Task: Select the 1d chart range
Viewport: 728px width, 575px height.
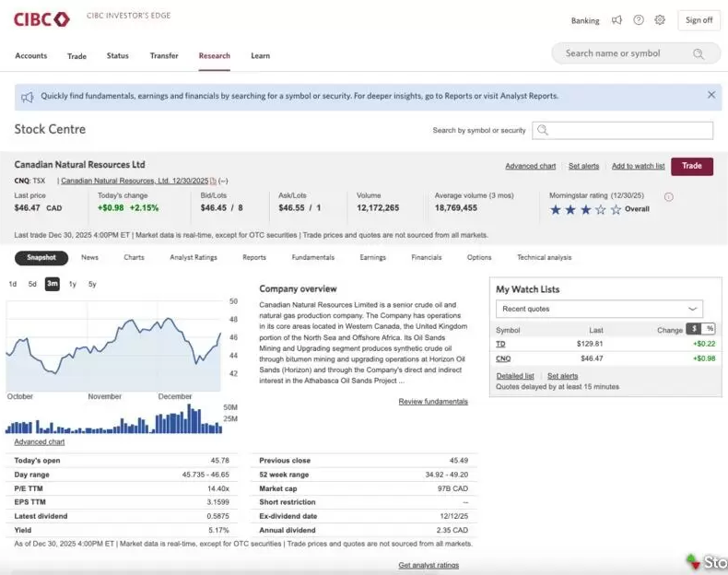Action: pyautogui.click(x=13, y=284)
